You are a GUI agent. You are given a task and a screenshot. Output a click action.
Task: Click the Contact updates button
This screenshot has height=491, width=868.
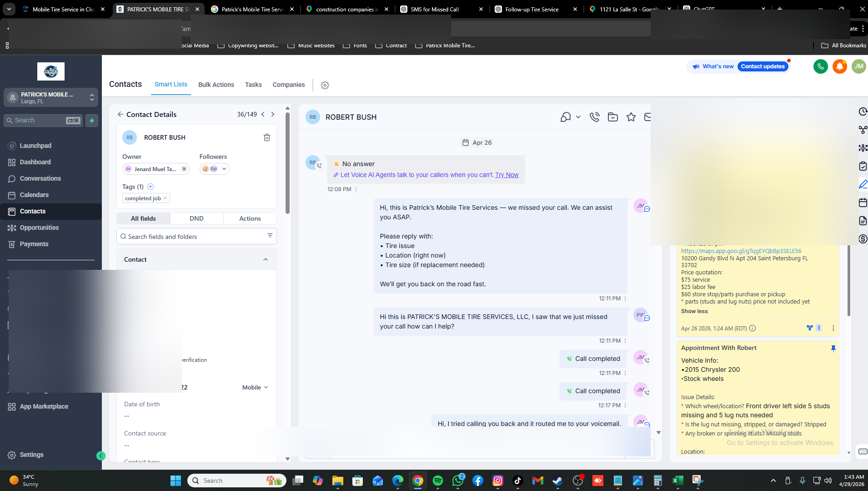click(x=763, y=66)
